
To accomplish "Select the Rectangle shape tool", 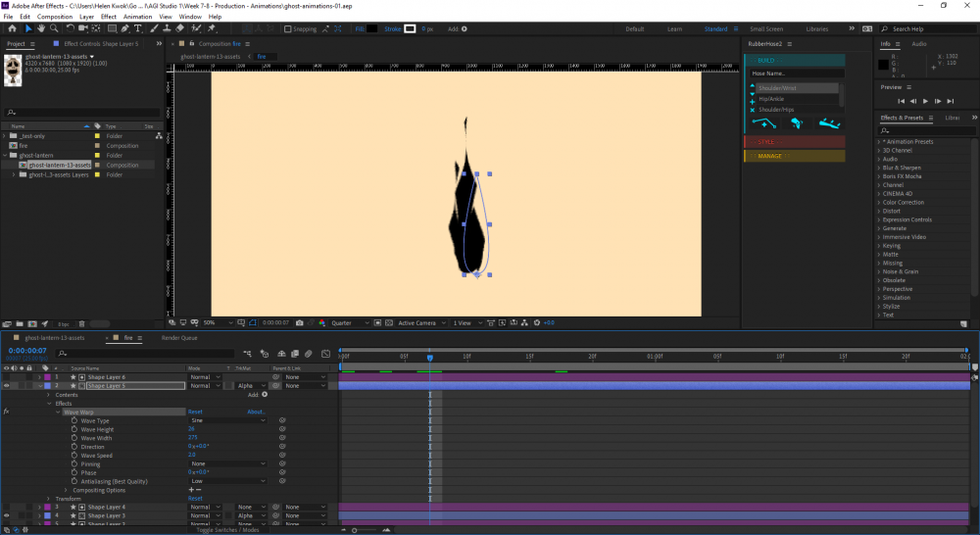I will [112, 28].
